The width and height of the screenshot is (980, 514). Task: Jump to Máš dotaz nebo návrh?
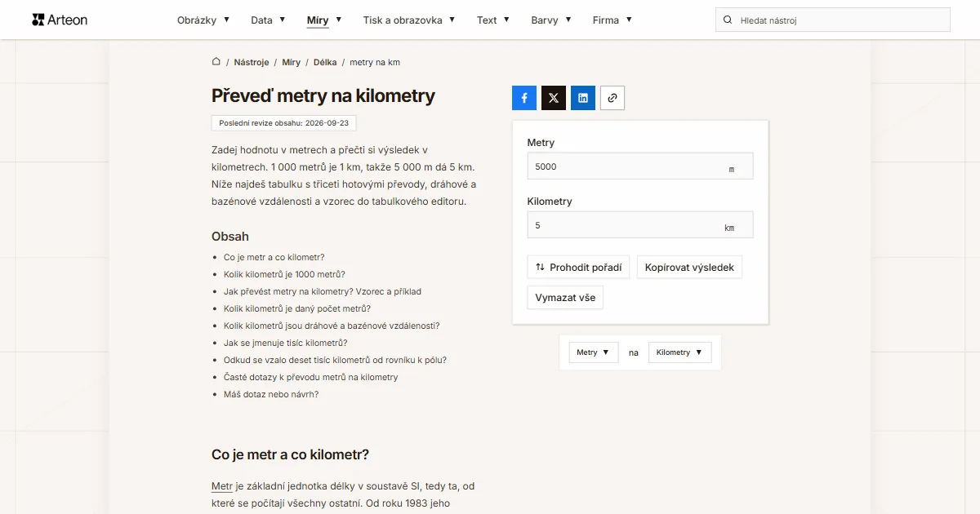pos(271,394)
